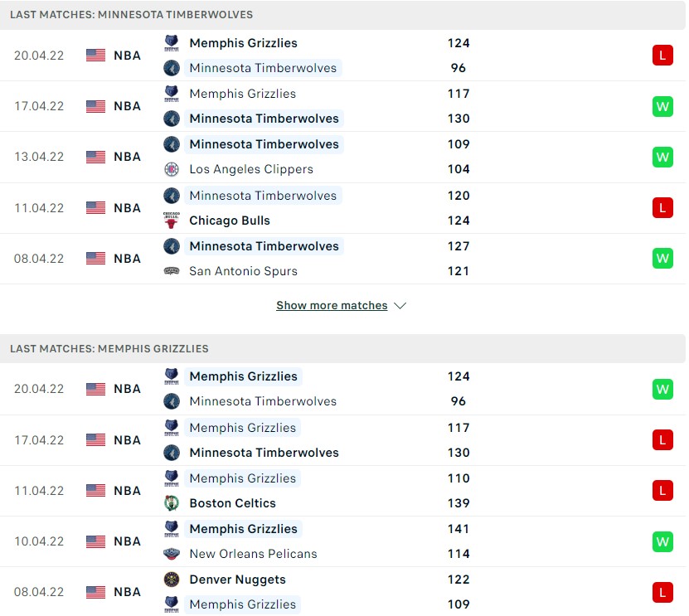Open the Denver Nuggets team logo

(x=172, y=580)
